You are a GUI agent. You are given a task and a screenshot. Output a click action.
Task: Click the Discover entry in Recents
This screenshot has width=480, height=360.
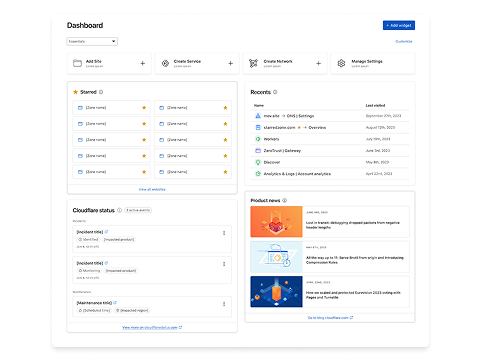pos(272,162)
